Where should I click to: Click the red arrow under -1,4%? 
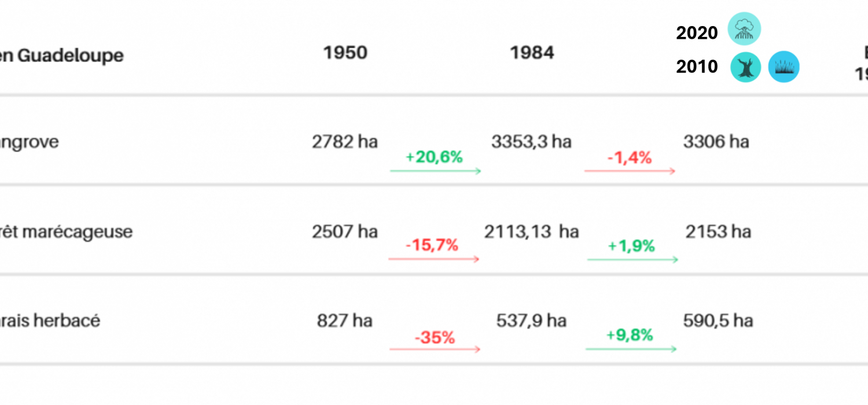point(630,171)
